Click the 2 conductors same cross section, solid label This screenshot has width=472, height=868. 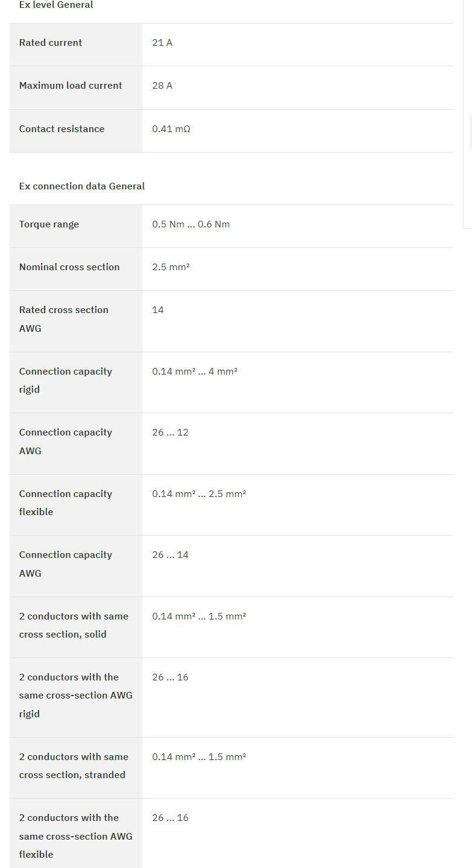tap(74, 625)
